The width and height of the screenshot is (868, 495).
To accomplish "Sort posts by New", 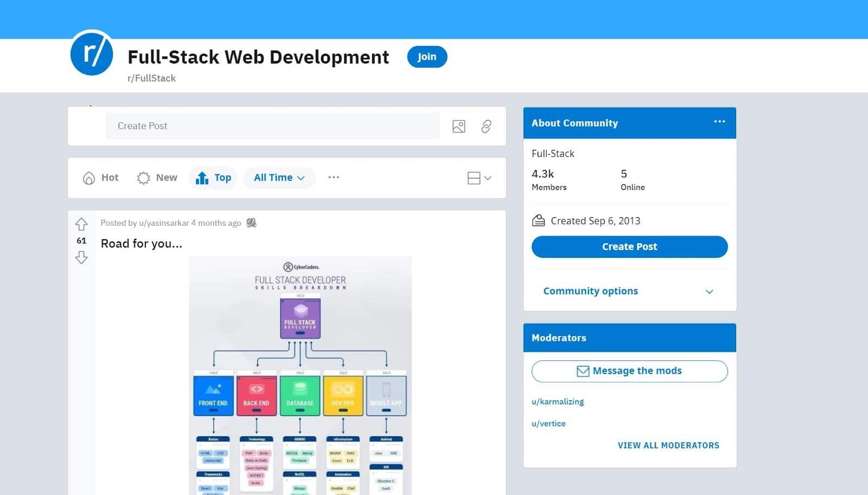I will coord(157,177).
